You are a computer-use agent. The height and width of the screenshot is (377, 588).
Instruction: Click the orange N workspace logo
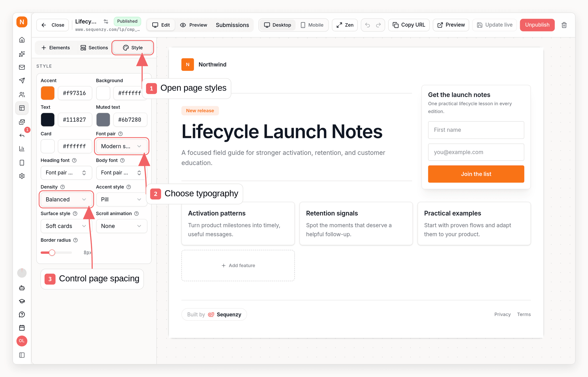point(22,22)
